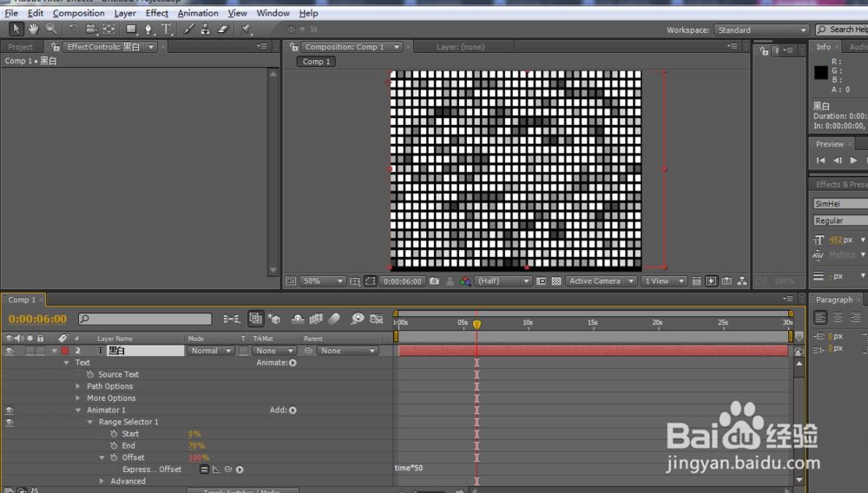This screenshot has height=493, width=868.
Task: Select the Zoom magnifier tool
Action: click(x=51, y=30)
